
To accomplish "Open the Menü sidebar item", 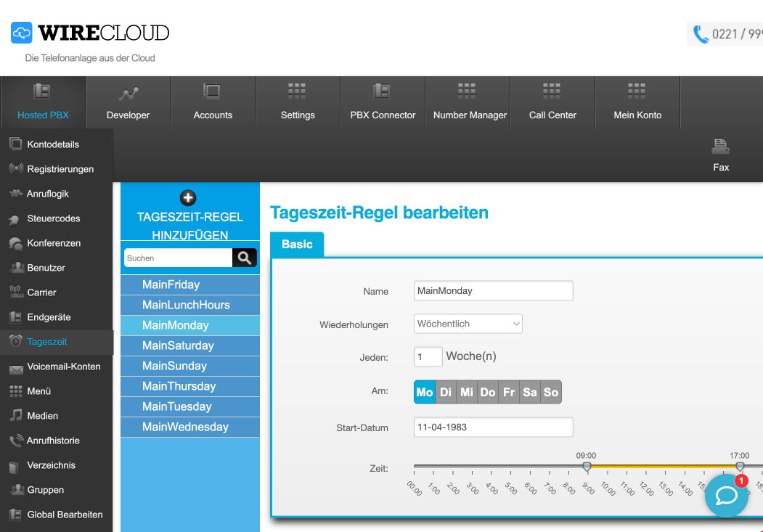I will (57, 391).
